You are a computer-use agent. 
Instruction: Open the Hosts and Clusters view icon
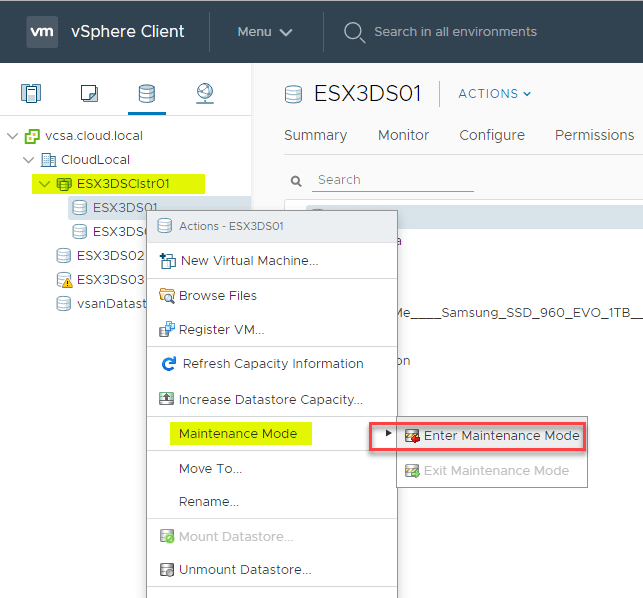pyautogui.click(x=31, y=93)
